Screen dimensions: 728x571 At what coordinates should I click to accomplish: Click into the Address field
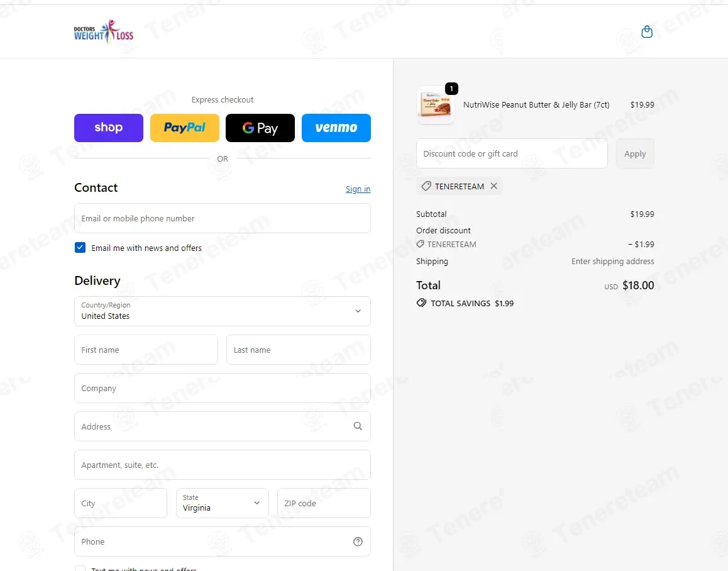[x=223, y=426]
